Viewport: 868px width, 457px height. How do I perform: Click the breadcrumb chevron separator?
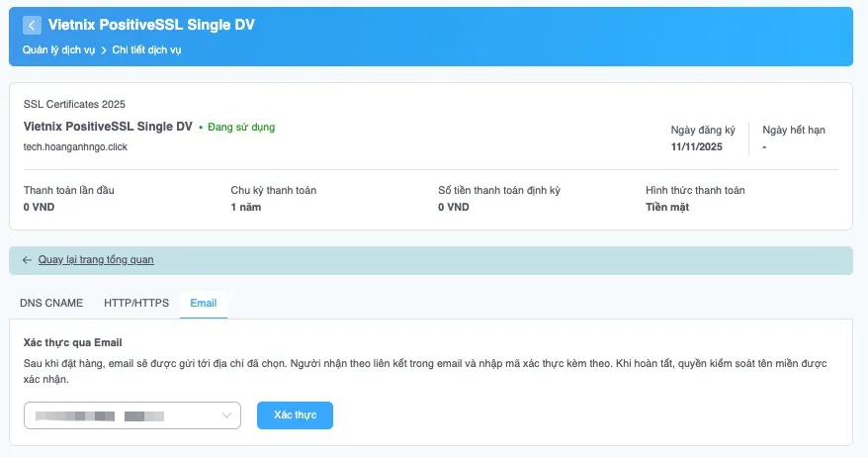pos(104,50)
